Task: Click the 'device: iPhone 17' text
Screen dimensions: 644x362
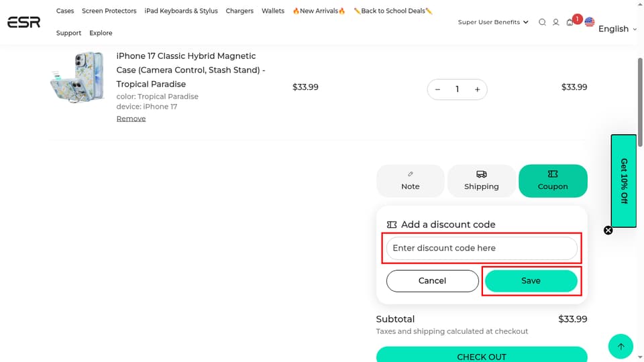Action: point(147,107)
